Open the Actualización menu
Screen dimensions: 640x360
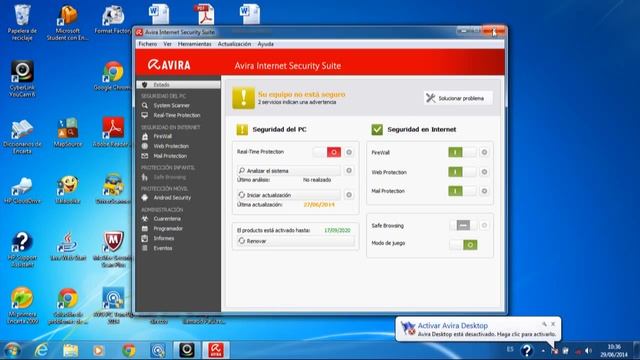[234, 44]
